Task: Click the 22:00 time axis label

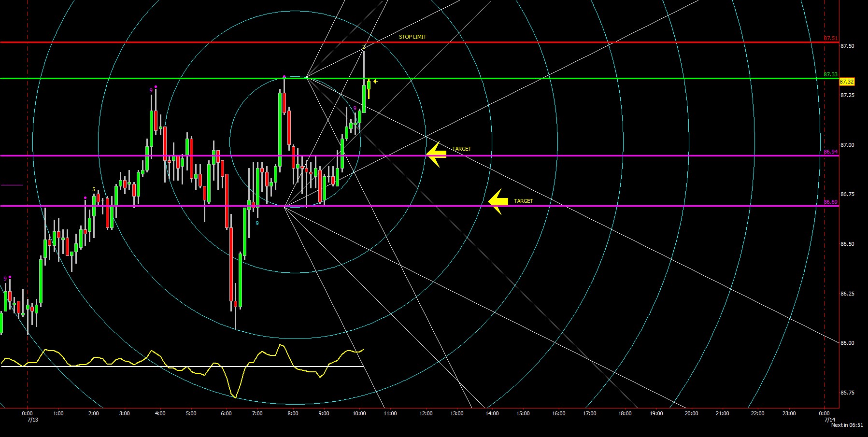Action: 758,413
